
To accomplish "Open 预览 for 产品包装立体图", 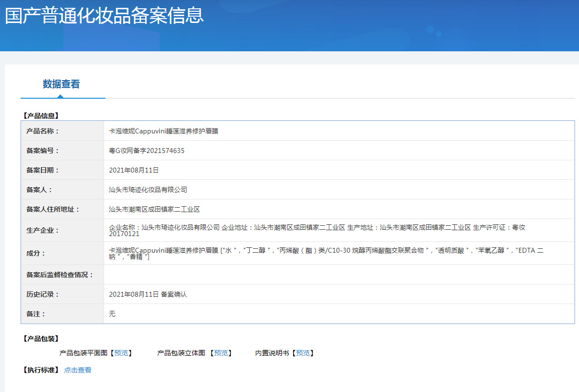I will click(x=220, y=353).
